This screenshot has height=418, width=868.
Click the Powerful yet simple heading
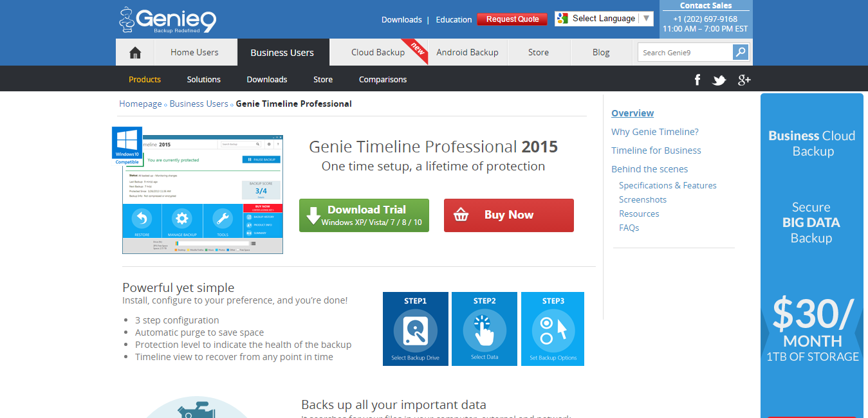pos(178,287)
